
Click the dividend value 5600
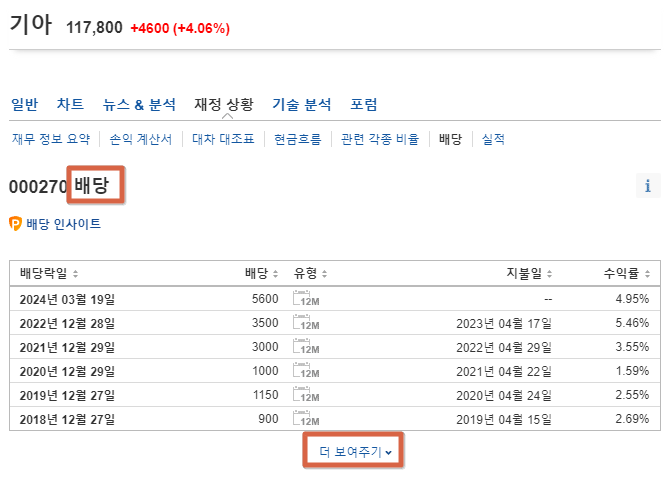pyautogui.click(x=265, y=299)
